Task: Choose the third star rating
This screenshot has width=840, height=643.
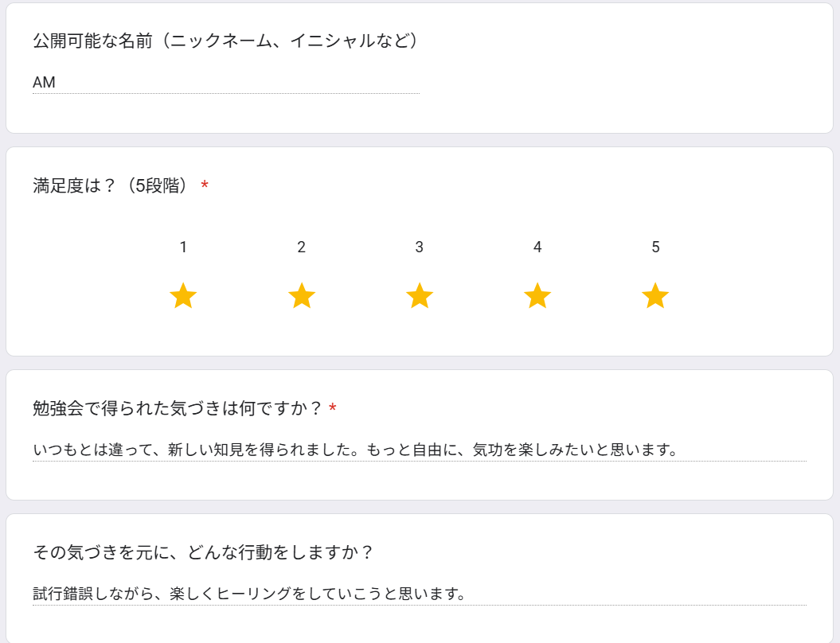Action: 420,295
